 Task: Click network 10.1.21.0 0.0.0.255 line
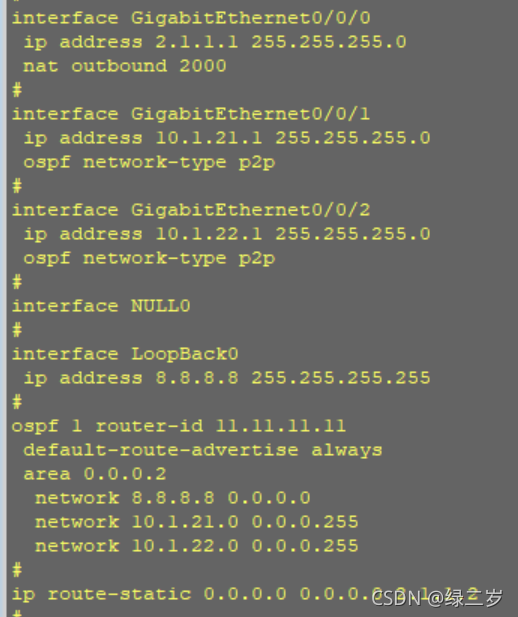pyautogui.click(x=197, y=522)
